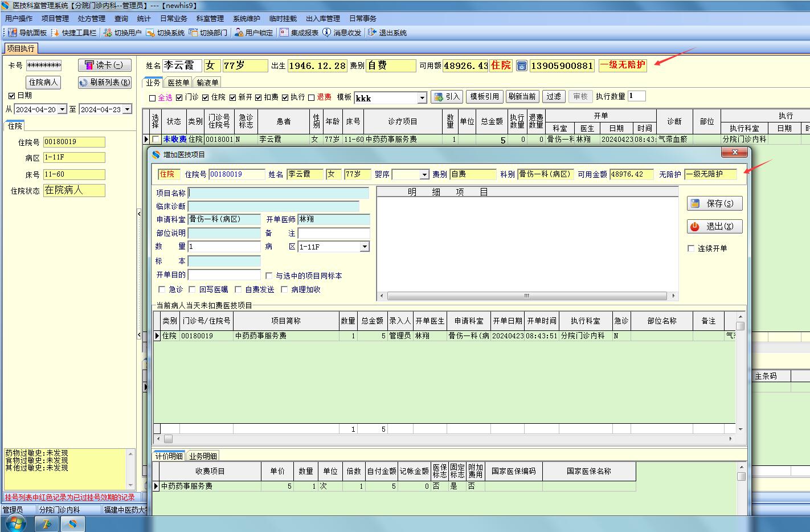This screenshot has height=532, width=810.
Task: Click the phone icon beside 13905900881
Action: (x=521, y=66)
